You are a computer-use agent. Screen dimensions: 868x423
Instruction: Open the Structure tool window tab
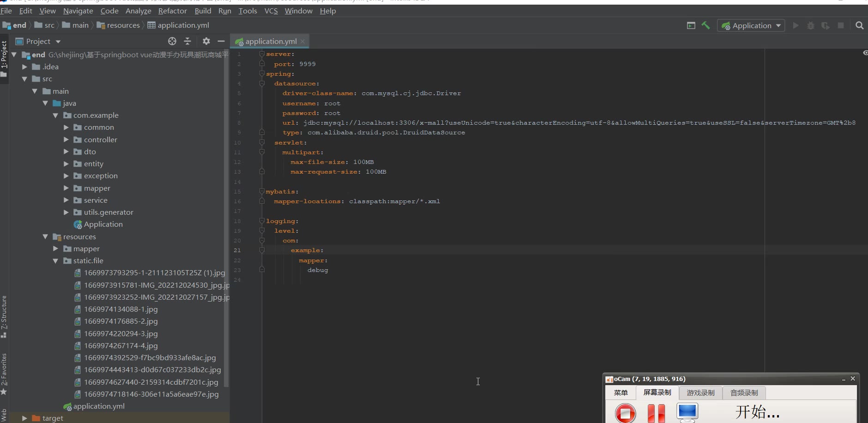[4, 316]
